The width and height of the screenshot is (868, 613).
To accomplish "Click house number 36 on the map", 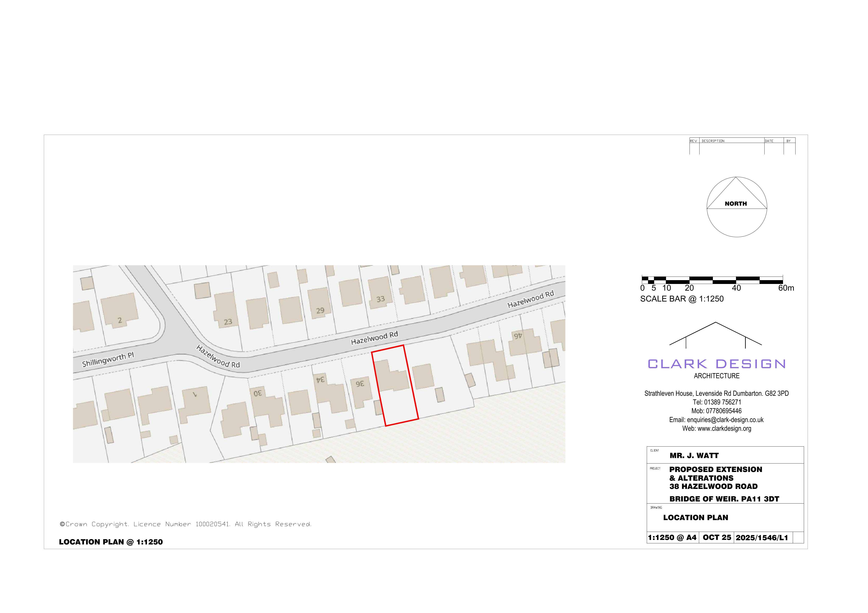I will pyautogui.click(x=360, y=384).
